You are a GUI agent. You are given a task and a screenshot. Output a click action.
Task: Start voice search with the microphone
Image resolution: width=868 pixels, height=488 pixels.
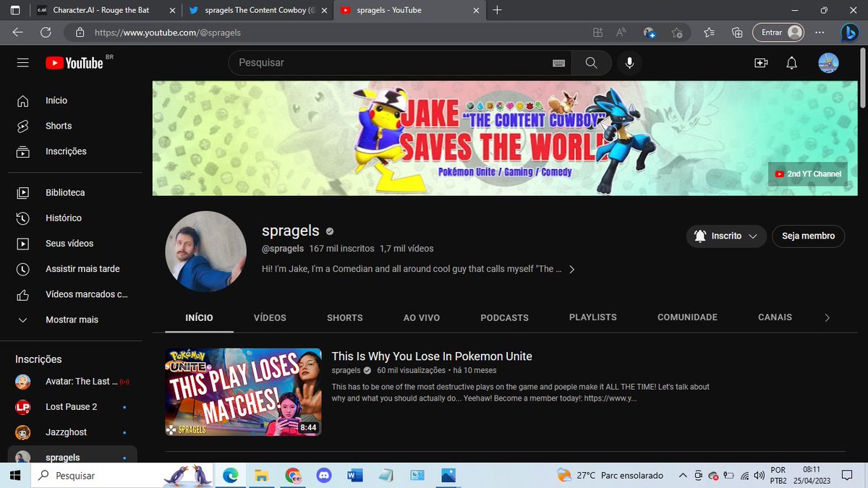click(x=629, y=63)
